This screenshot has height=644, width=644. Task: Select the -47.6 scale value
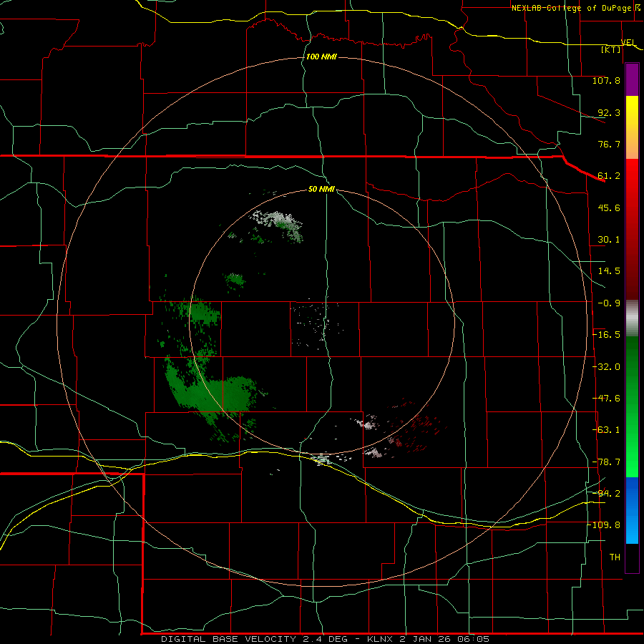[x=606, y=399]
